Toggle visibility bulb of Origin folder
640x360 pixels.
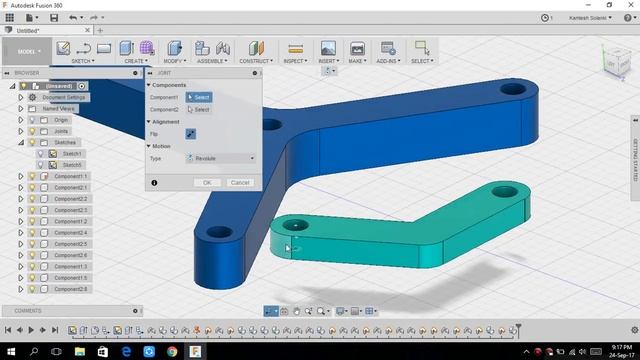pos(32,120)
